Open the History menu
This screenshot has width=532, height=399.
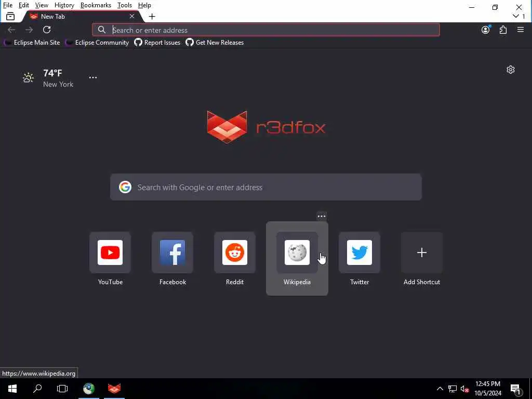(x=64, y=5)
